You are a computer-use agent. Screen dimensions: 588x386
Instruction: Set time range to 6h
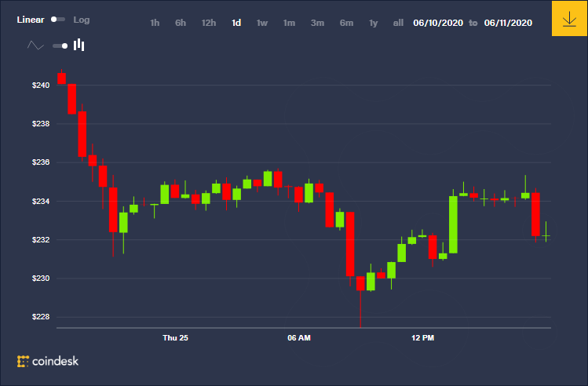pos(181,23)
